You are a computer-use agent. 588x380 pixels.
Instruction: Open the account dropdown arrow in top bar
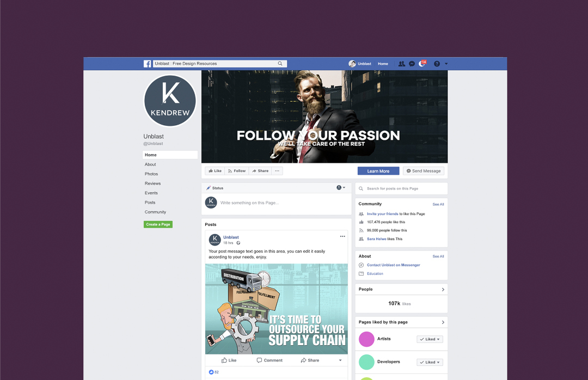446,64
